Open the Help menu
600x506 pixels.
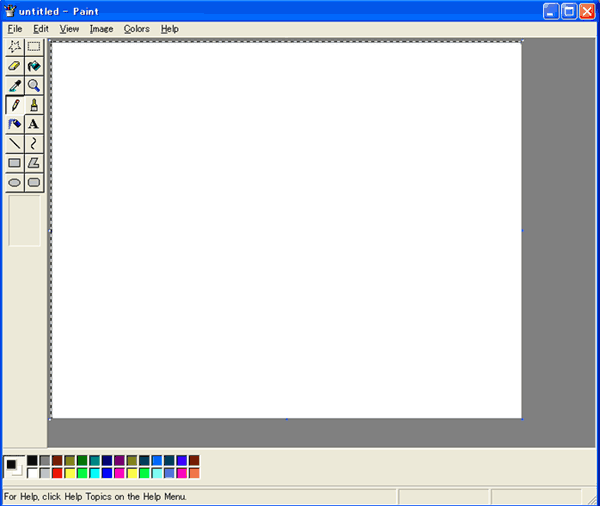pos(170,29)
